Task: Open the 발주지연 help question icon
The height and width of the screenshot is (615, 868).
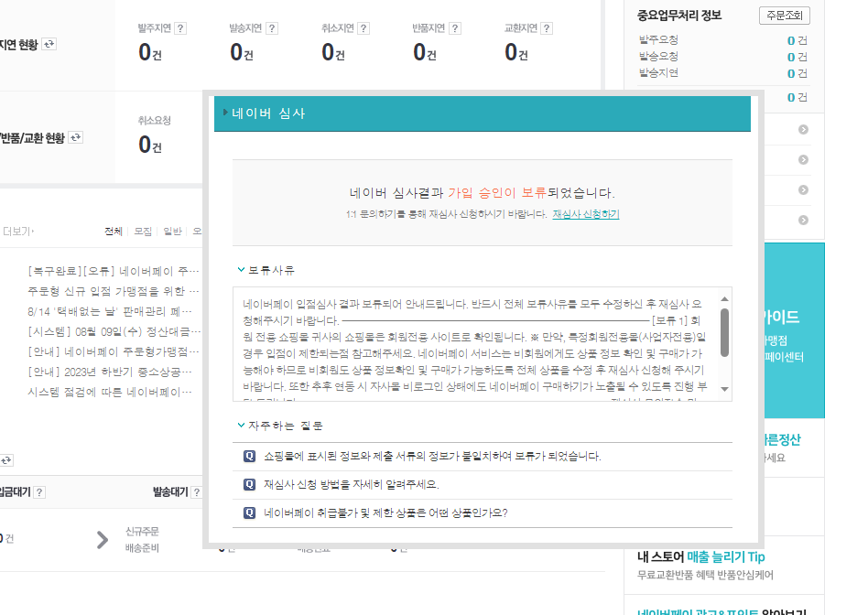Action: point(180,28)
